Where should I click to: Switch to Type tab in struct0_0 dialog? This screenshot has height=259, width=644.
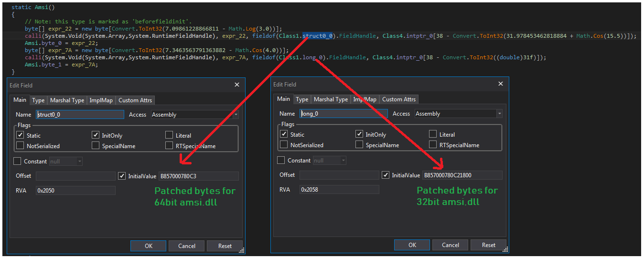[x=39, y=100]
